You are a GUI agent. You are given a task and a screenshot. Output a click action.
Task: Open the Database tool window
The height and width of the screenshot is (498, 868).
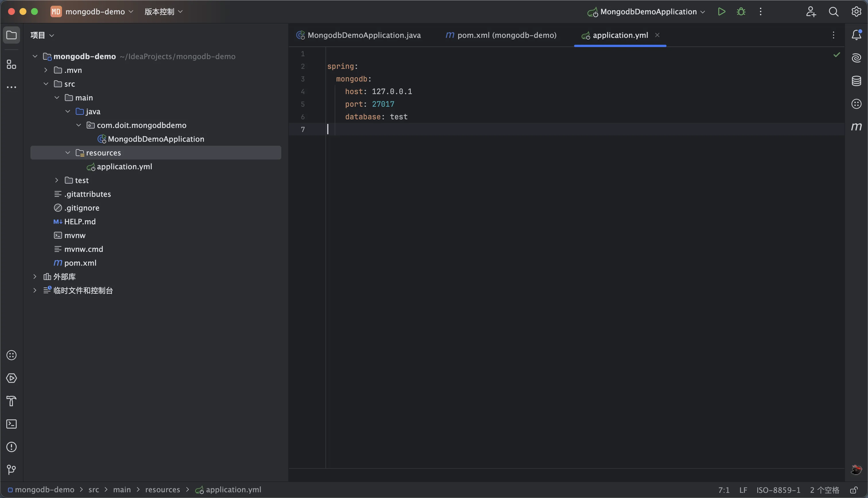(856, 81)
